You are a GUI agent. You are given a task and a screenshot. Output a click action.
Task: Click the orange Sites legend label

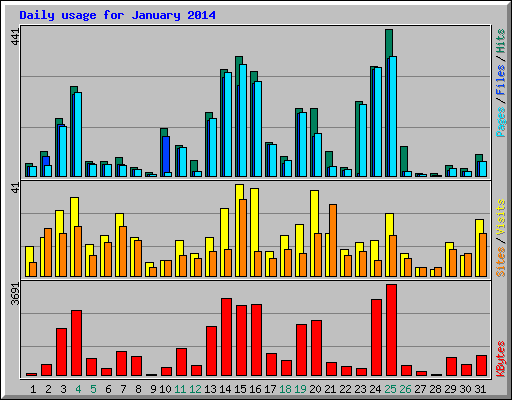[501, 262]
